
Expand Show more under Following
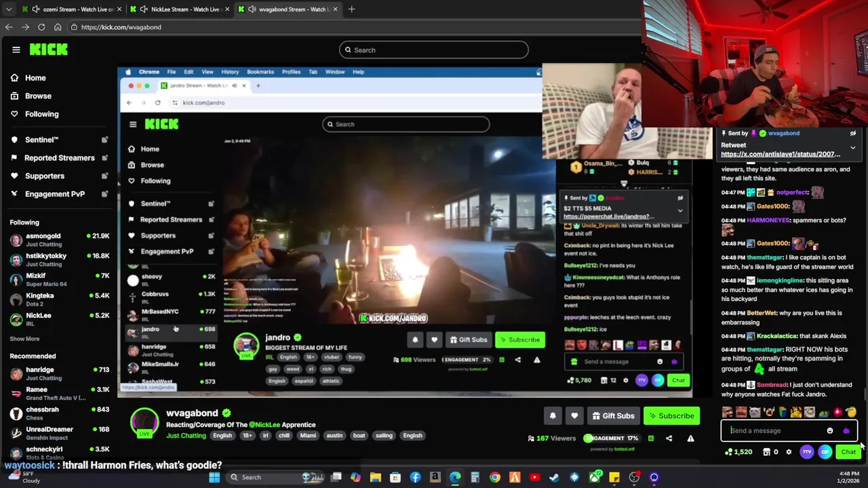pos(24,339)
